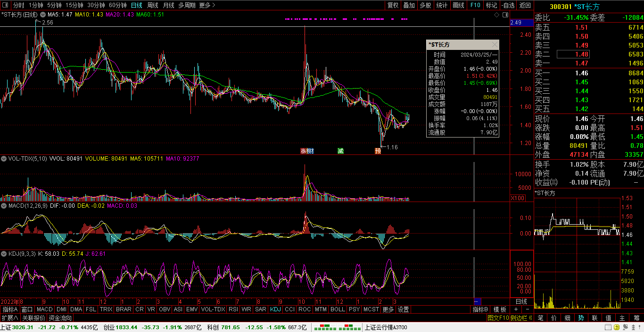This screenshot has width=644, height=332.
Task: Select the MACD indicator tab
Action: (x=45, y=309)
